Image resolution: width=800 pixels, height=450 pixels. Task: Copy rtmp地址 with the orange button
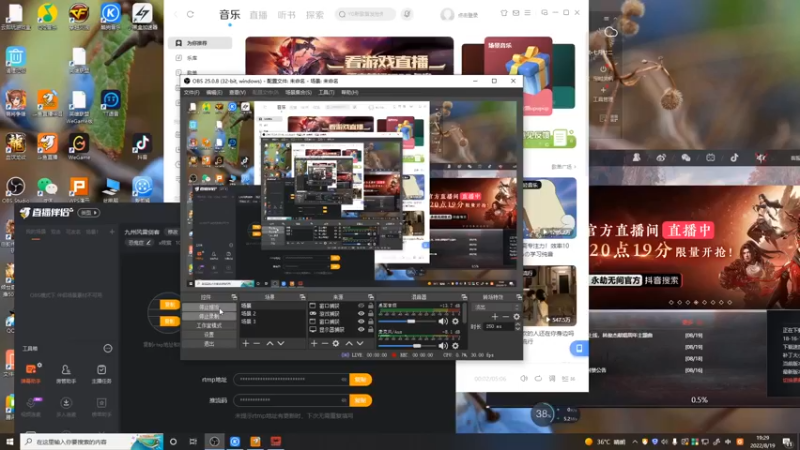(x=361, y=379)
